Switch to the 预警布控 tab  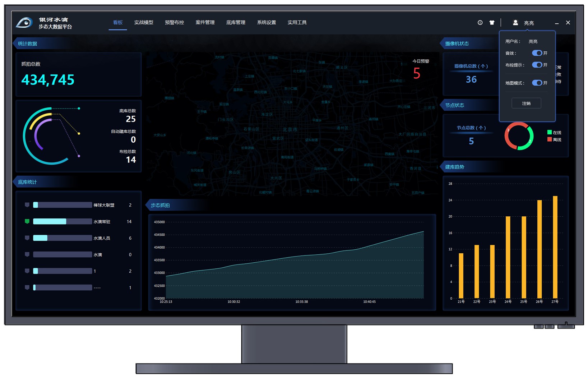coord(174,23)
